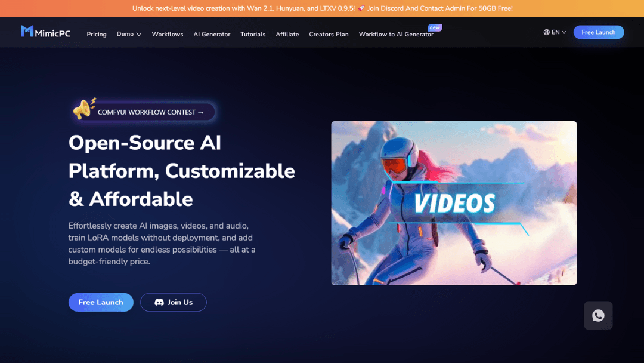Click the skier VIDEOS preview thumbnail
Screen dimensions: 644x363
tap(454, 203)
